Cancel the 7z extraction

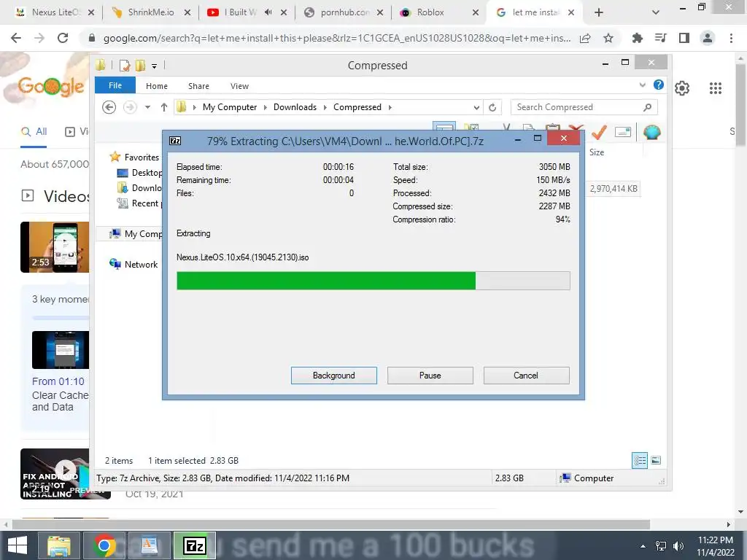(526, 376)
